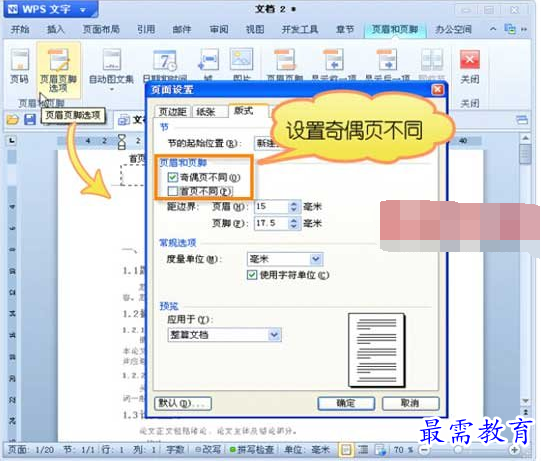This screenshot has height=463, width=541.
Task: Open the 视图 ribbon tab
Action: click(255, 29)
